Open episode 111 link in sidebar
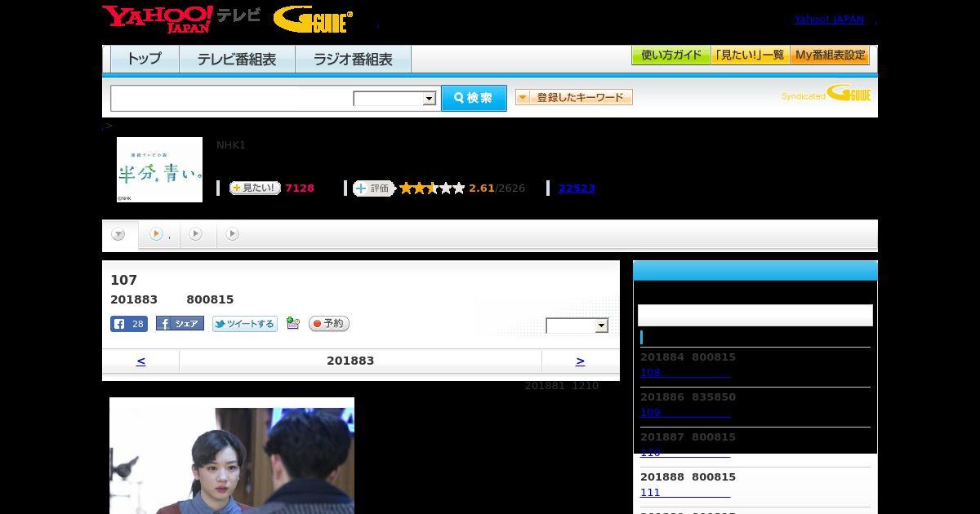The width and height of the screenshot is (980, 514). click(x=685, y=493)
